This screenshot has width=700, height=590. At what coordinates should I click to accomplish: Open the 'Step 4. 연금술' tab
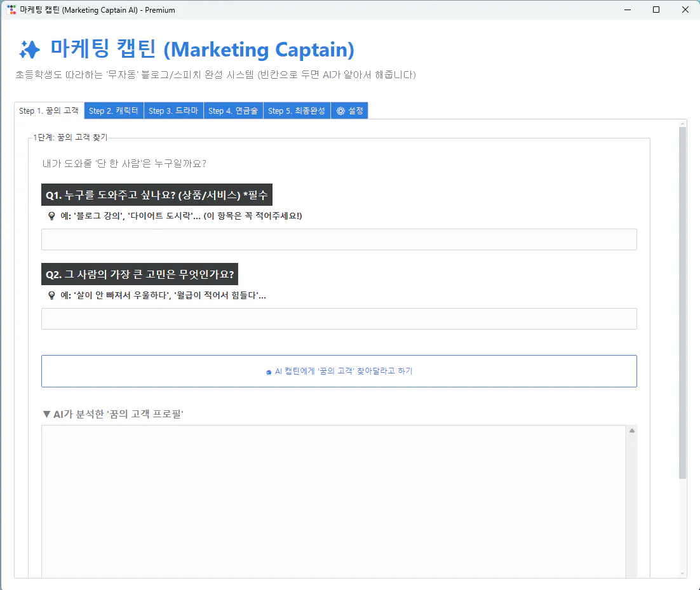[x=233, y=110]
